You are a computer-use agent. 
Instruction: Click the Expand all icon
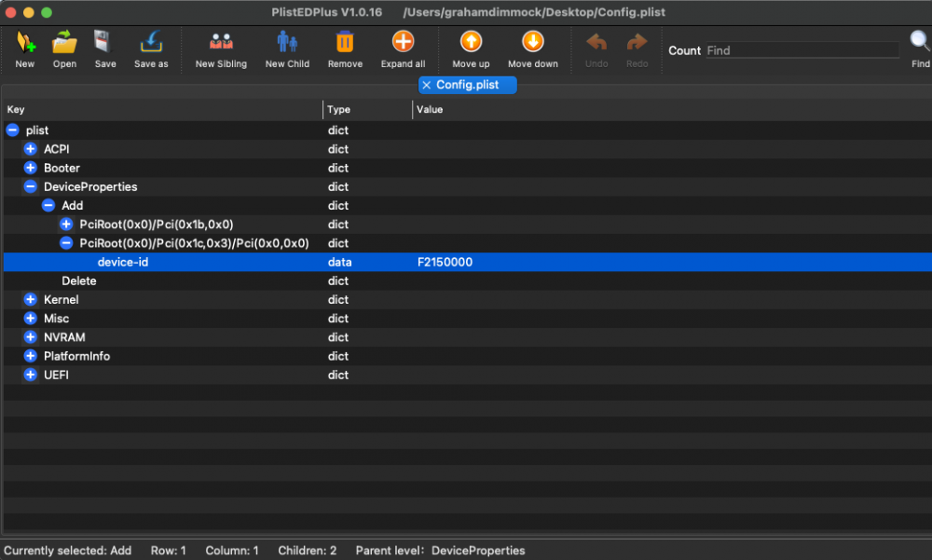pos(403,42)
